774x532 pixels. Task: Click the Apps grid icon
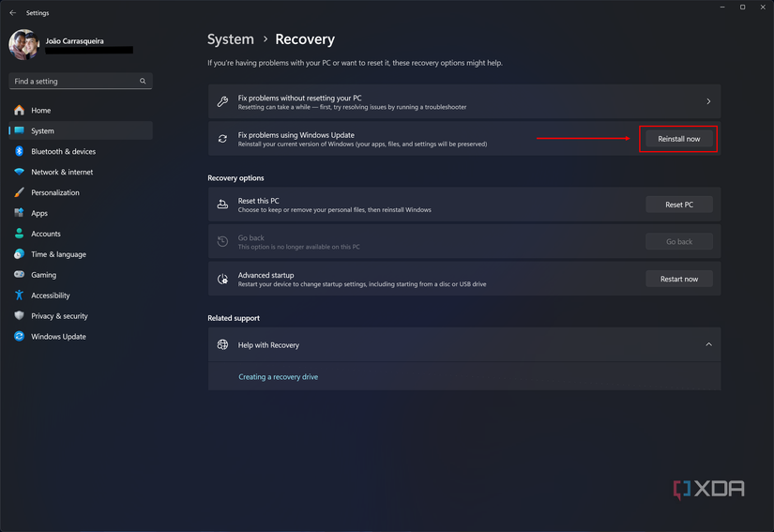20,213
